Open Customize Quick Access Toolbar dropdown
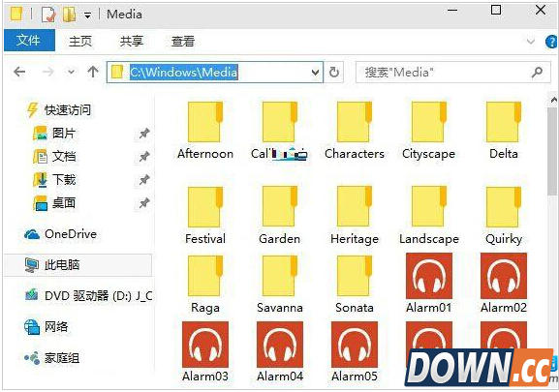 [88, 15]
